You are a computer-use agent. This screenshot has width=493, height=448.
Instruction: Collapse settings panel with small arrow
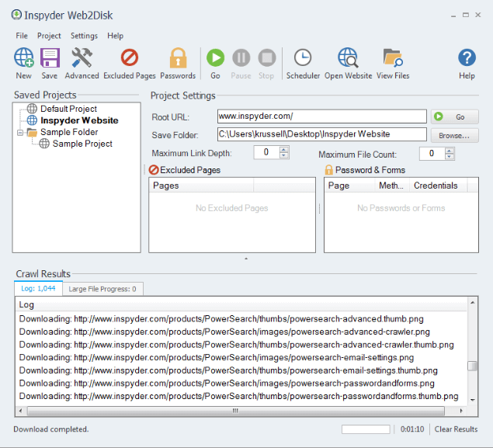click(x=246, y=259)
